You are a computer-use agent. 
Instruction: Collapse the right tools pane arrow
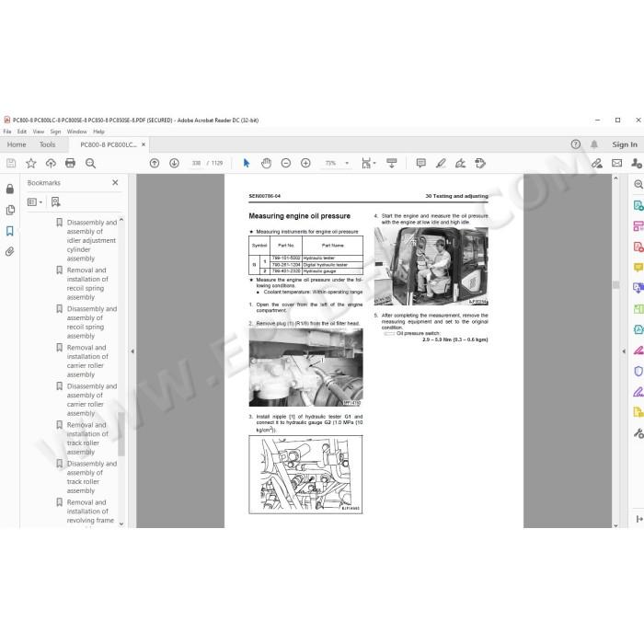pos(624,351)
